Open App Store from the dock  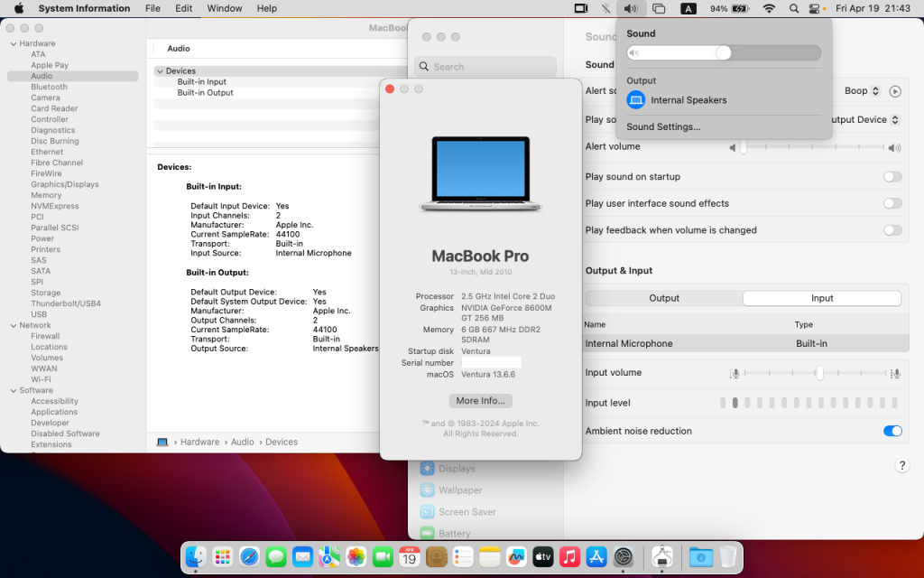tap(596, 557)
